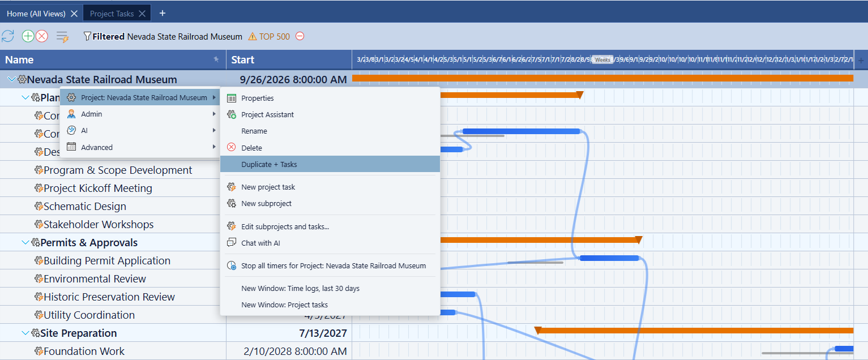Start Chat with AI
Image resolution: width=868 pixels, height=360 pixels.
(x=330, y=243)
